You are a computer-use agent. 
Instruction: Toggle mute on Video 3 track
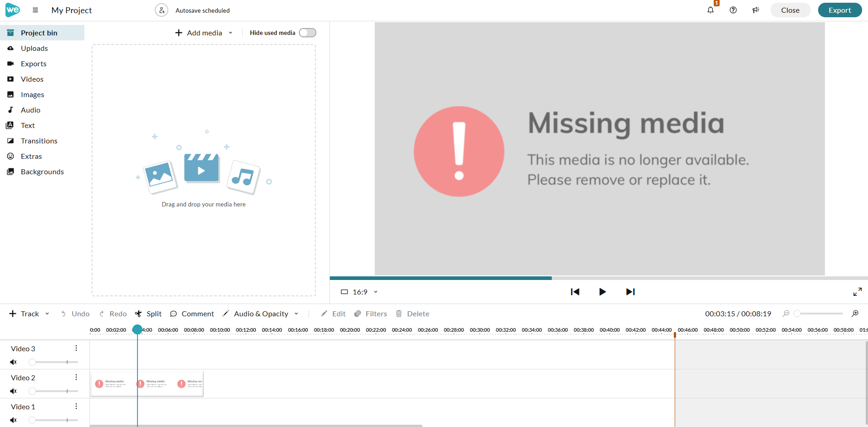tap(14, 362)
